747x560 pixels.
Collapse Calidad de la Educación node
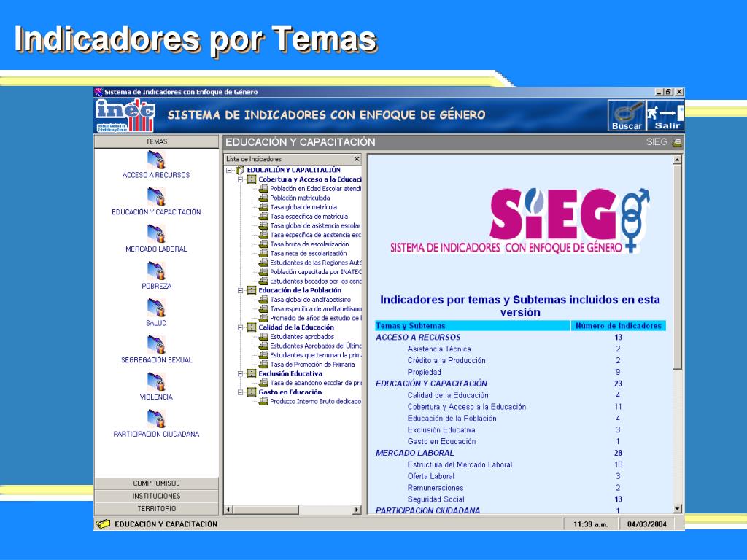(x=241, y=327)
